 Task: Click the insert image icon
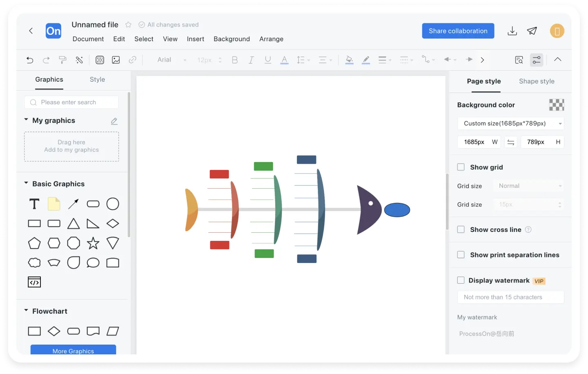(116, 60)
